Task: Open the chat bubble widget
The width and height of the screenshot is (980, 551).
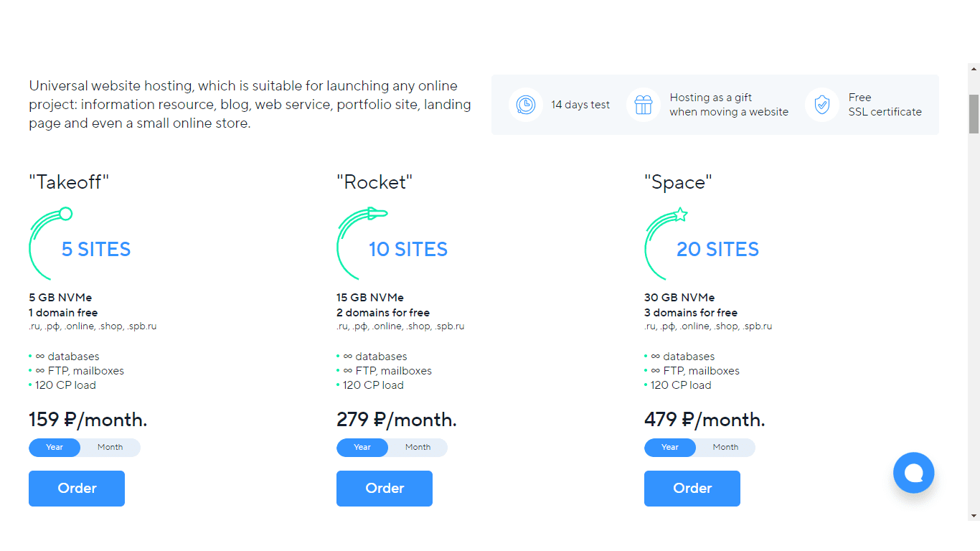Action: click(x=914, y=473)
